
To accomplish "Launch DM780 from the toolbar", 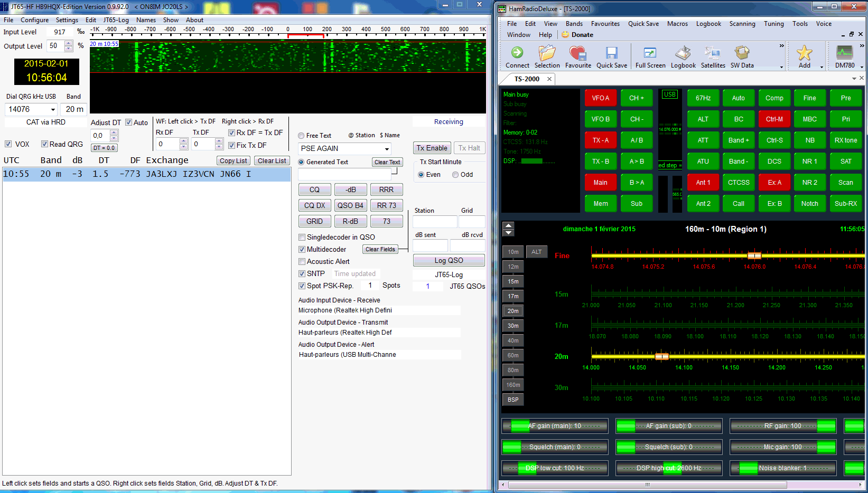I will [845, 56].
